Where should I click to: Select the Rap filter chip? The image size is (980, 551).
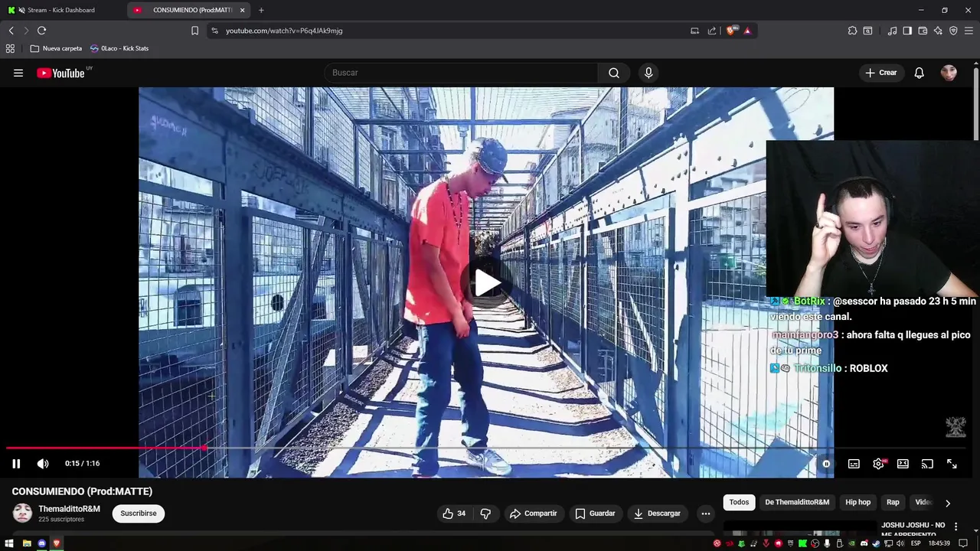pos(893,502)
